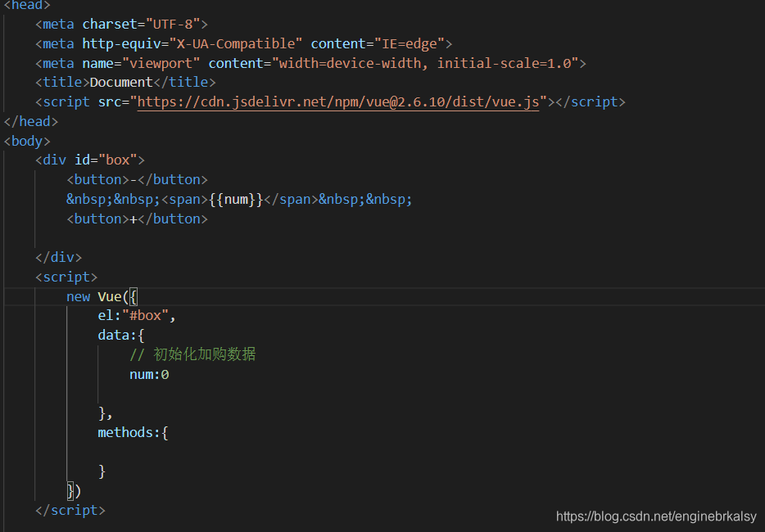Click the plus button line of code

(137, 219)
